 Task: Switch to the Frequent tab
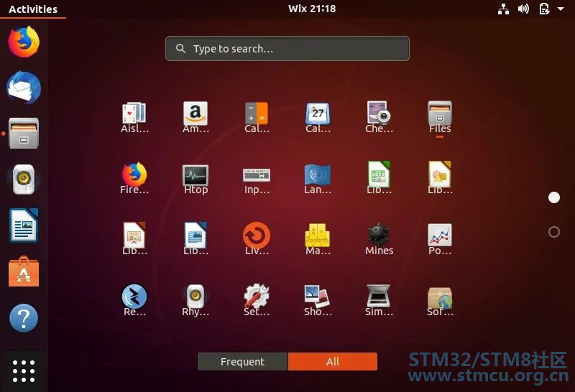click(x=243, y=362)
